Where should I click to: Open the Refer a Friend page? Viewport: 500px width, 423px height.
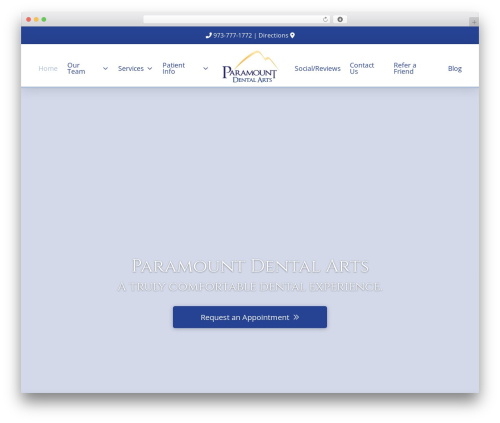[405, 68]
